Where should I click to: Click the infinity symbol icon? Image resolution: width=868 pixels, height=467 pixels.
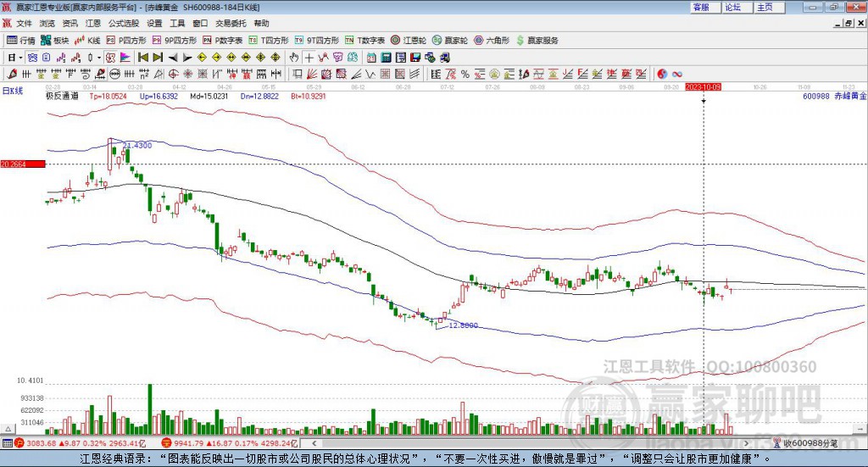click(676, 74)
